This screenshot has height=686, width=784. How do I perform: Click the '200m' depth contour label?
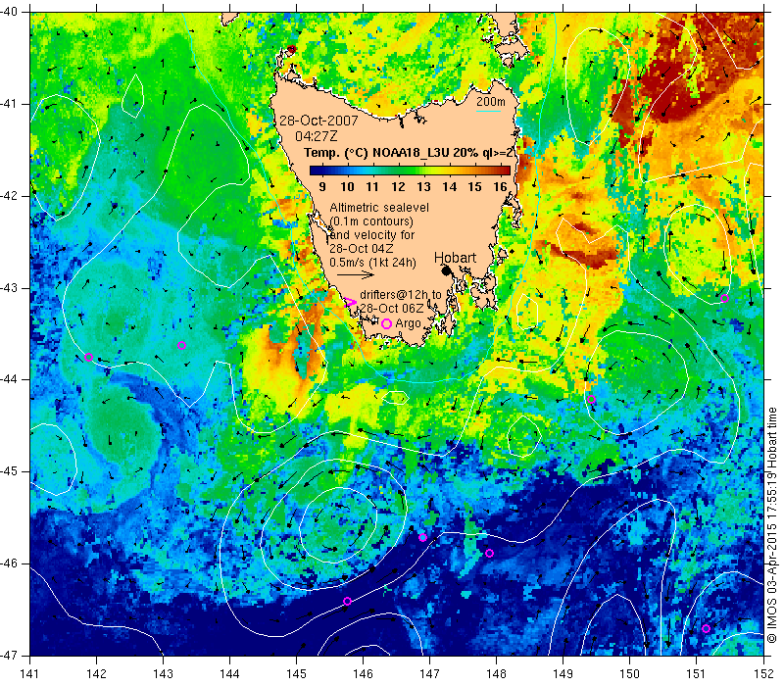point(491,102)
